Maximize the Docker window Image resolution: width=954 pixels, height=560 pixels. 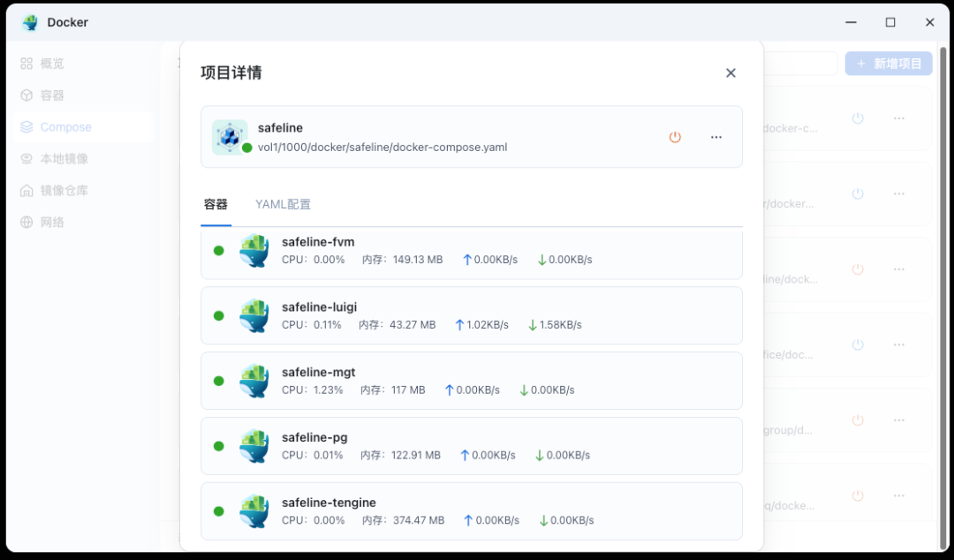point(890,22)
